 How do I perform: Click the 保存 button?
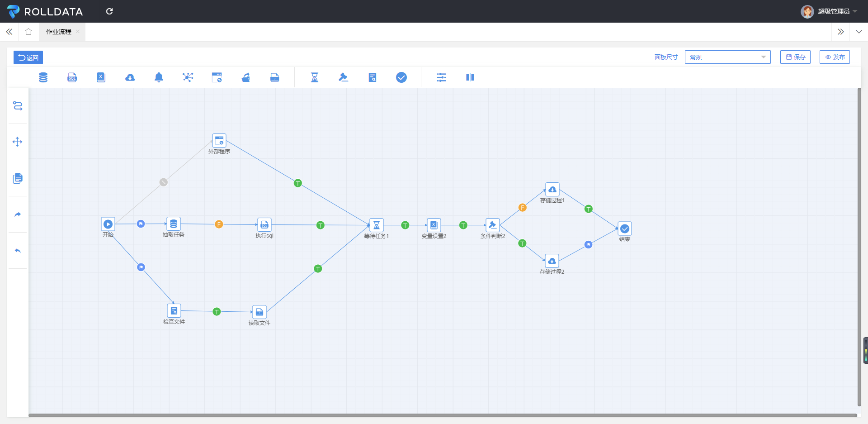796,57
